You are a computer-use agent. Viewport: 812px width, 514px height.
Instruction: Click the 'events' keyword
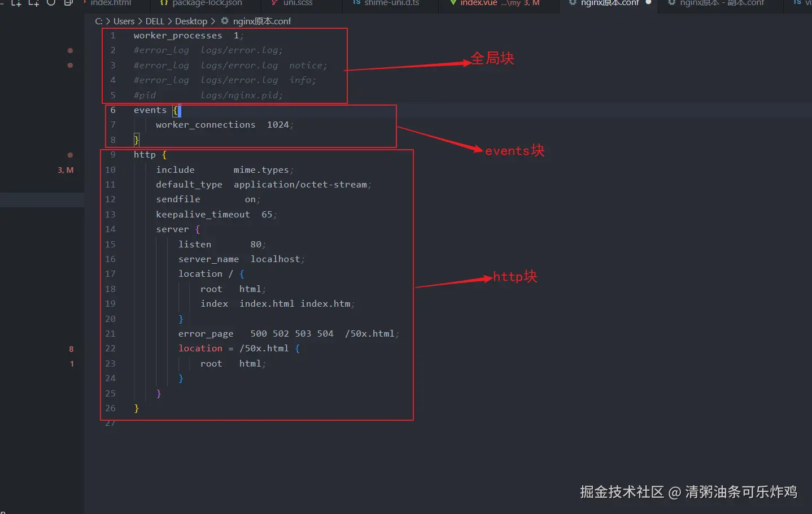[150, 110]
